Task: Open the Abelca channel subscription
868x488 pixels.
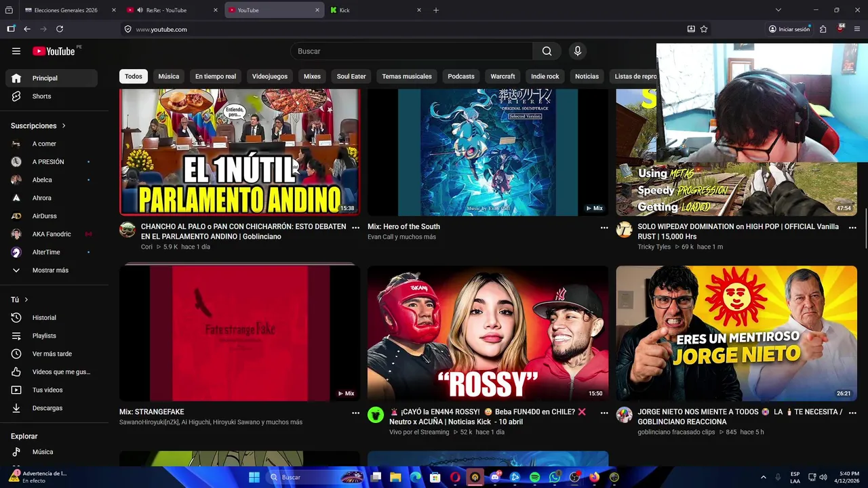Action: 52,180
